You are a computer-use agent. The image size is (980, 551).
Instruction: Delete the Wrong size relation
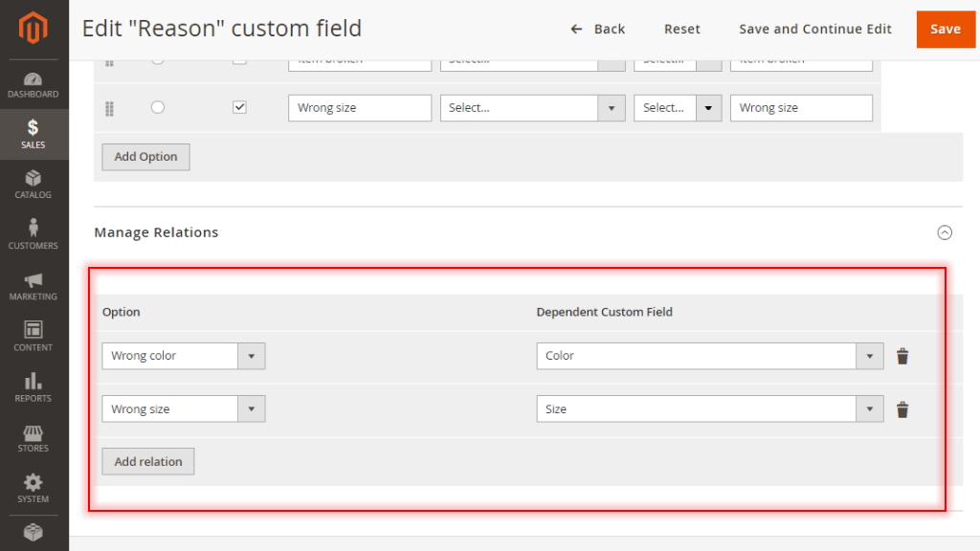[x=902, y=409]
